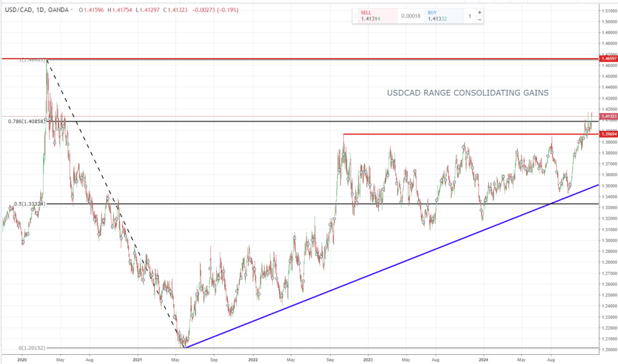Click the 1.46597 red price label
This screenshot has width=618, height=364.
(x=608, y=59)
